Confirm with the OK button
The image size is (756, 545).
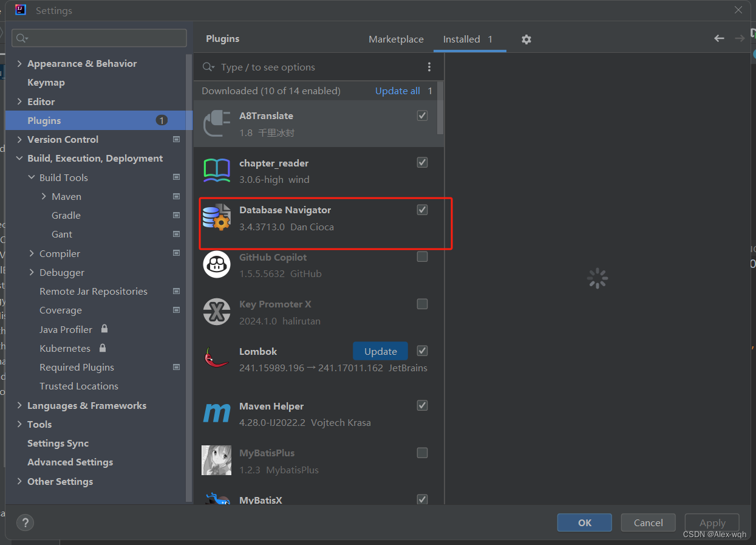(585, 523)
